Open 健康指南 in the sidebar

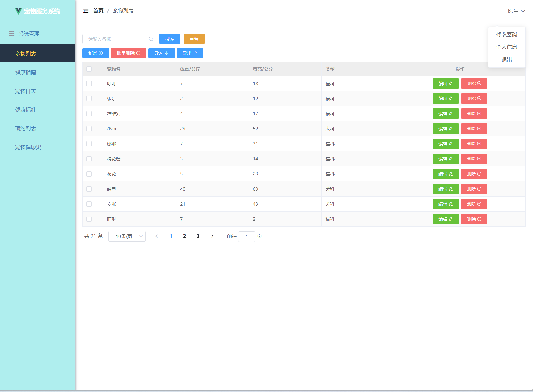pos(26,72)
